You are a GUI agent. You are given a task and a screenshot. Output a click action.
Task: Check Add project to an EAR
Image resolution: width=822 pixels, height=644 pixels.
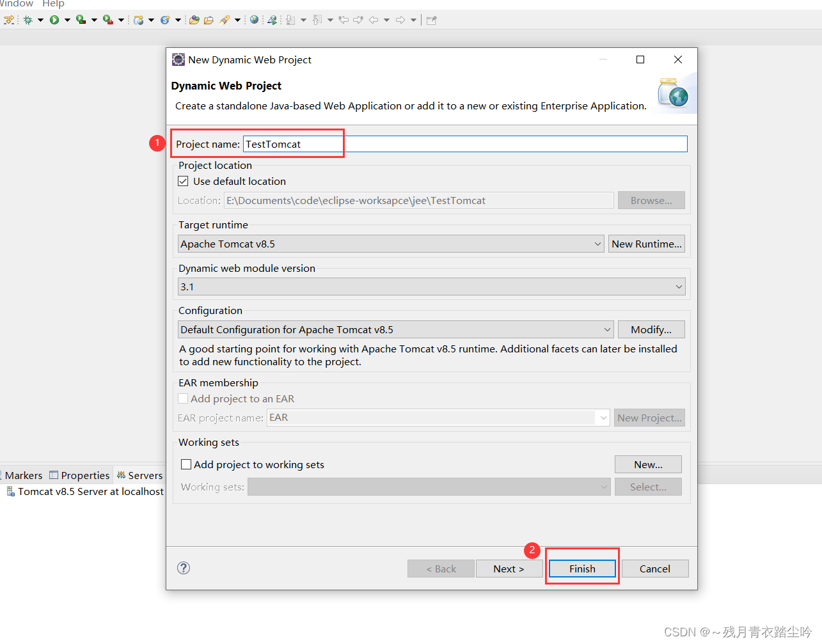[183, 398]
